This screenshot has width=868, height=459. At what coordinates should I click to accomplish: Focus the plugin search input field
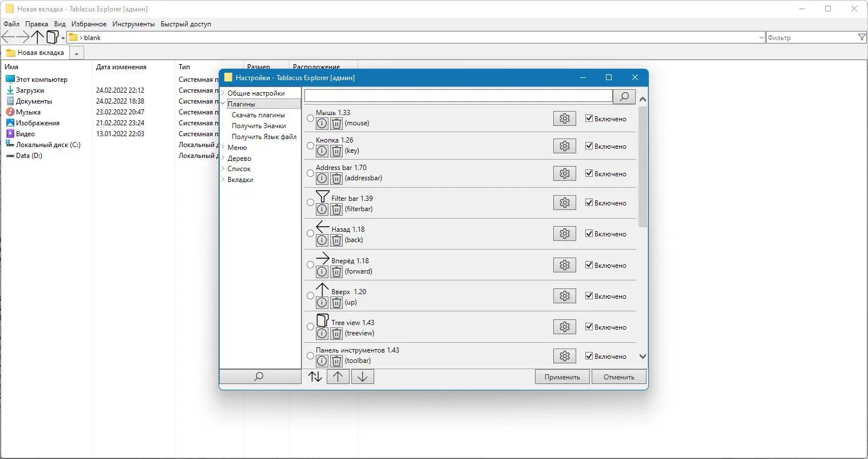click(458, 96)
